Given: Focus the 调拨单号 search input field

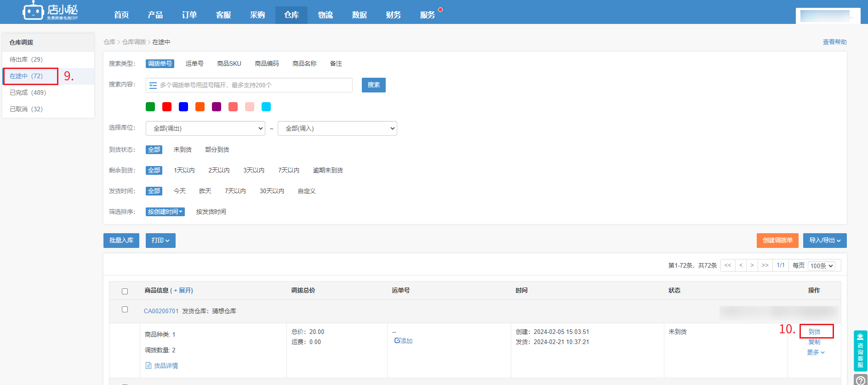Looking at the screenshot, I should pos(249,85).
